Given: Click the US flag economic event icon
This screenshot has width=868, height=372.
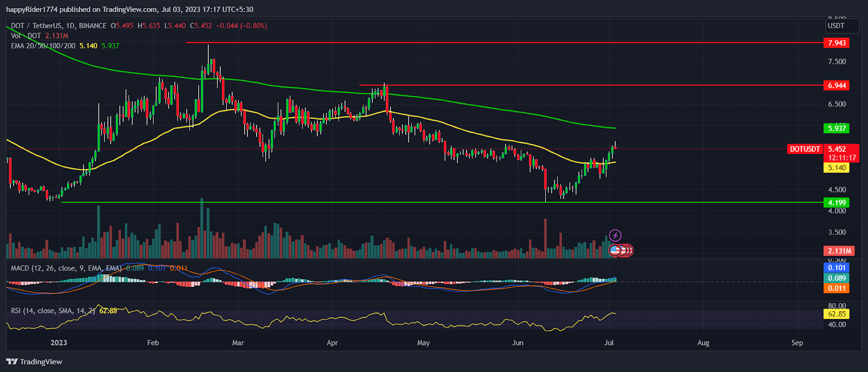Looking at the screenshot, I should (615, 251).
